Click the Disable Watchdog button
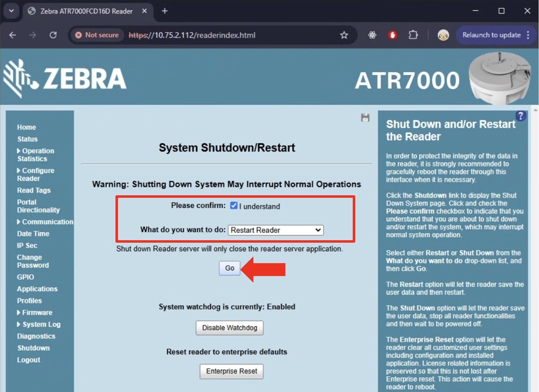This screenshot has width=539, height=392. 229,328
